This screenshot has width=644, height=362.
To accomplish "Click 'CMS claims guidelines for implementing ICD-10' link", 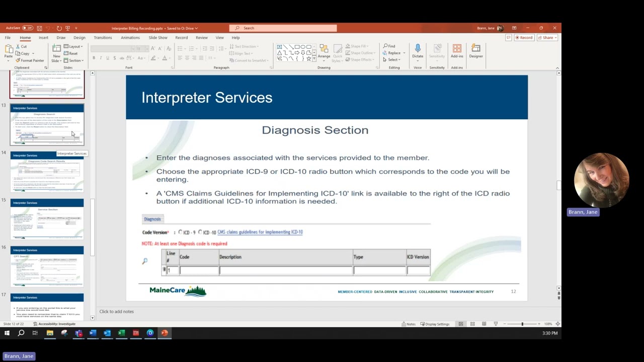I will (x=260, y=232).
